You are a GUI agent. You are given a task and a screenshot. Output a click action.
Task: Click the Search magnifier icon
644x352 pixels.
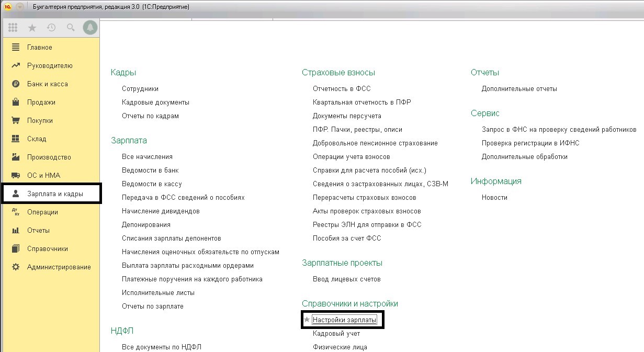tap(71, 28)
